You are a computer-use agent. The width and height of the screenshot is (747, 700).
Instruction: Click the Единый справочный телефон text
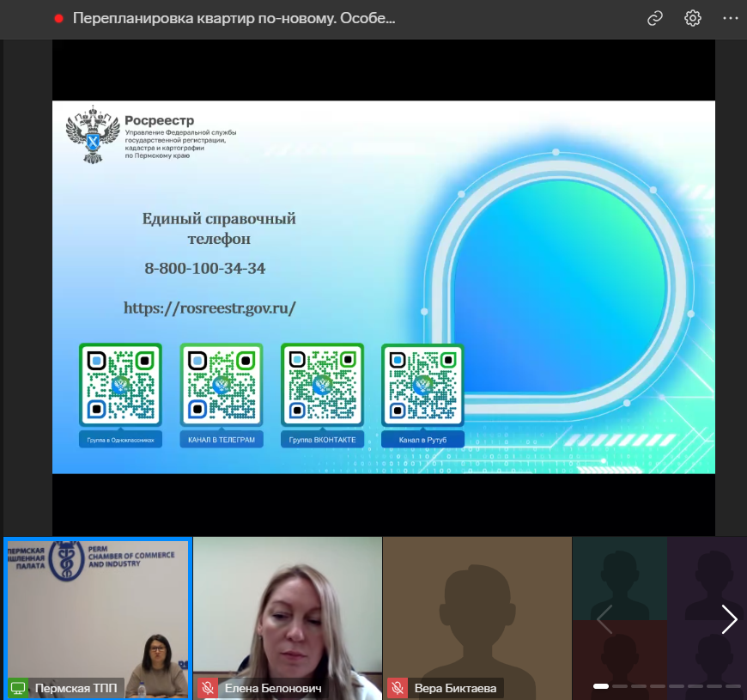click(219, 228)
